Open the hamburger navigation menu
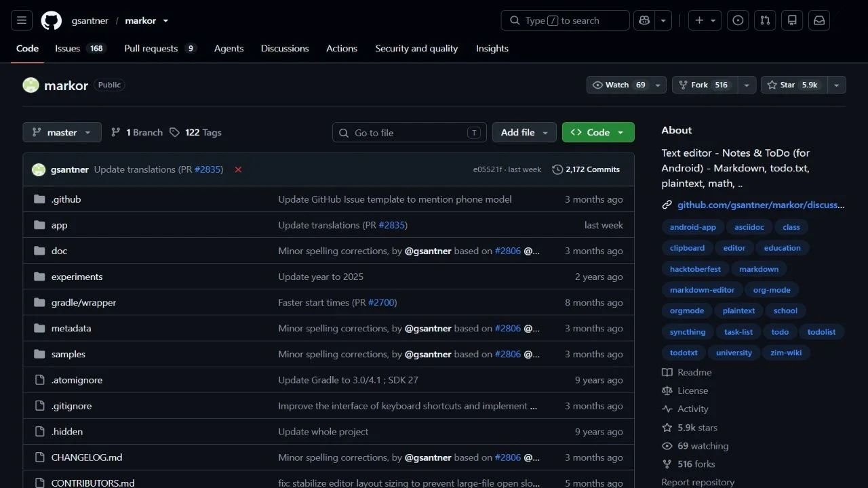The image size is (868, 488). coord(22,20)
